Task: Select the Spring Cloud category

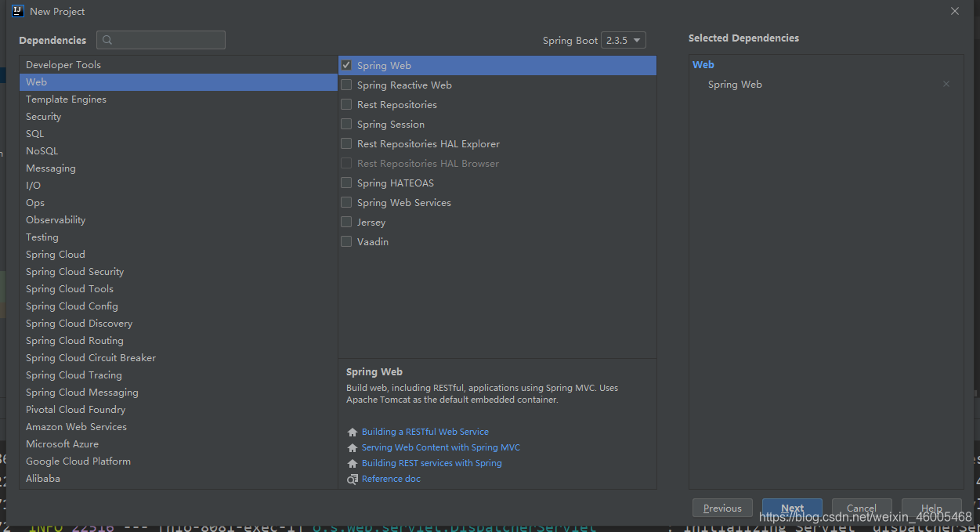Action: coord(179,255)
